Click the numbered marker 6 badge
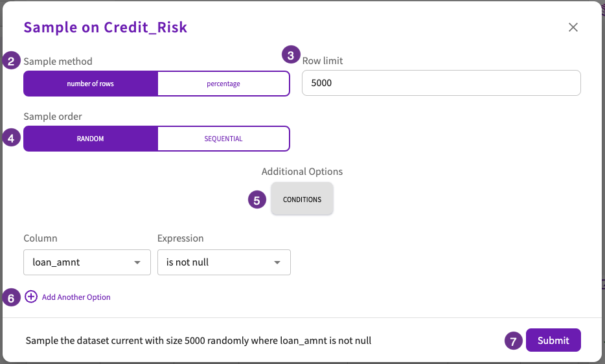605x364 pixels. pos(11,297)
